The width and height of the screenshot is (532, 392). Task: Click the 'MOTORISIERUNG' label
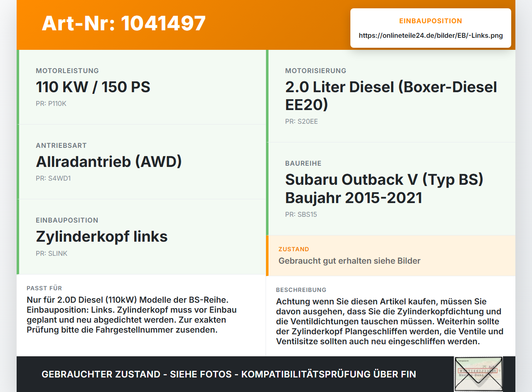point(315,71)
